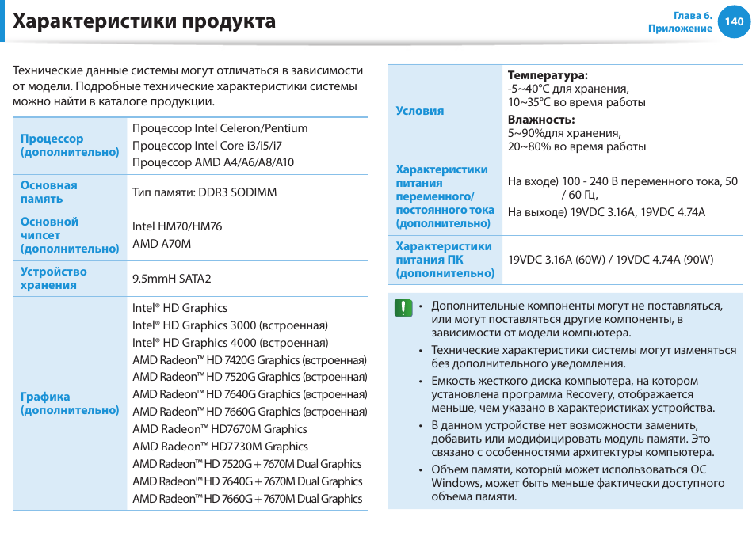This screenshot has height=536, width=756.
Task: Click the page number 140 badge
Action: [x=734, y=21]
